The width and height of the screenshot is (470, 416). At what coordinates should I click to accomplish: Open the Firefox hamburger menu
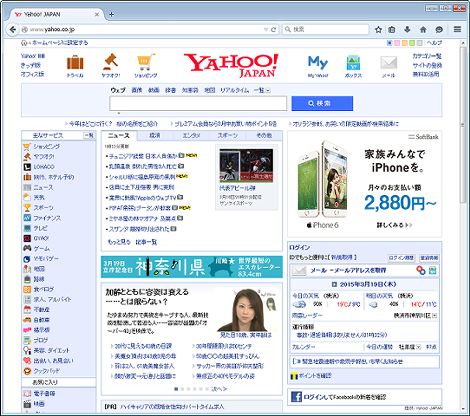click(x=457, y=29)
